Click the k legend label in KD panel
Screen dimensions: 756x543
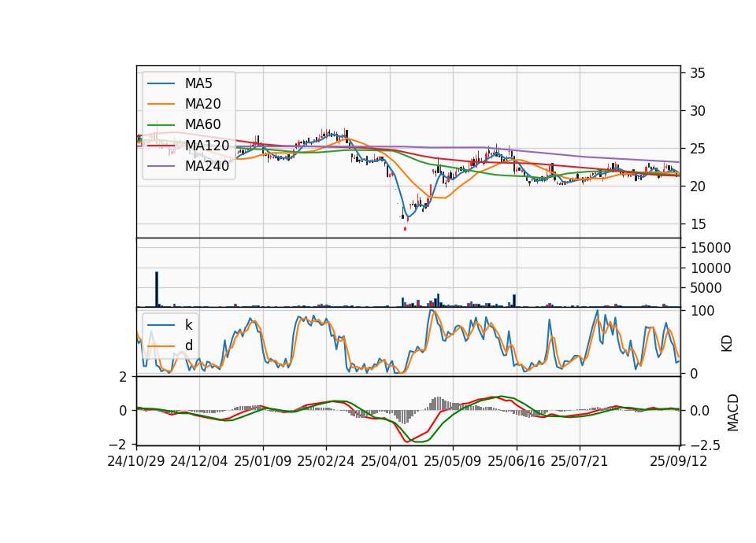pos(188,325)
